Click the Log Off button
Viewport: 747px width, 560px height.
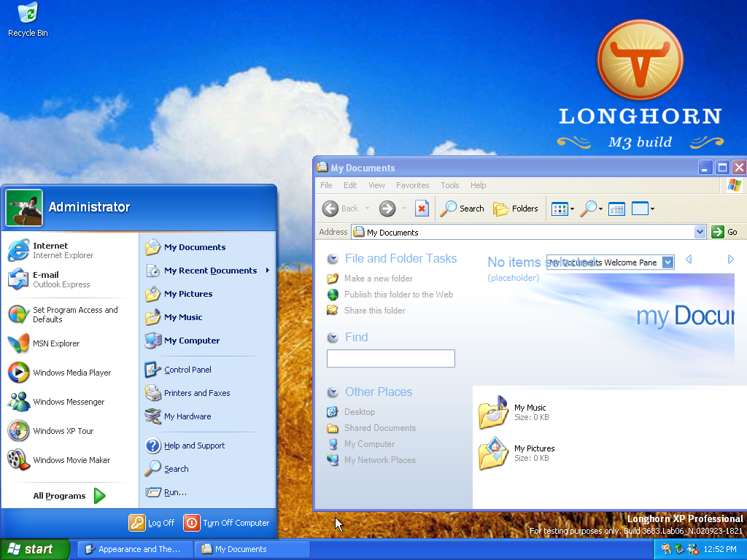coord(152,522)
